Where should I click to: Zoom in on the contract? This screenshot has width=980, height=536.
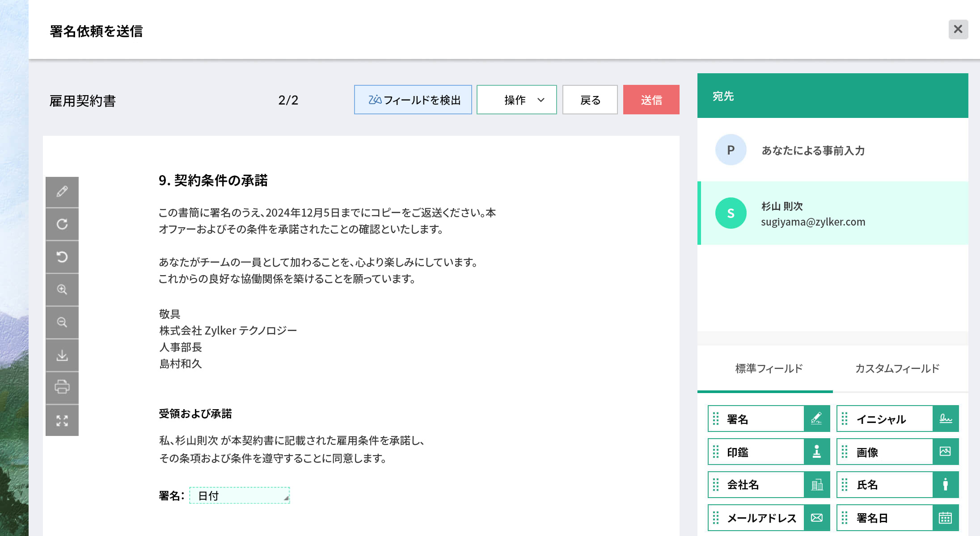point(63,289)
